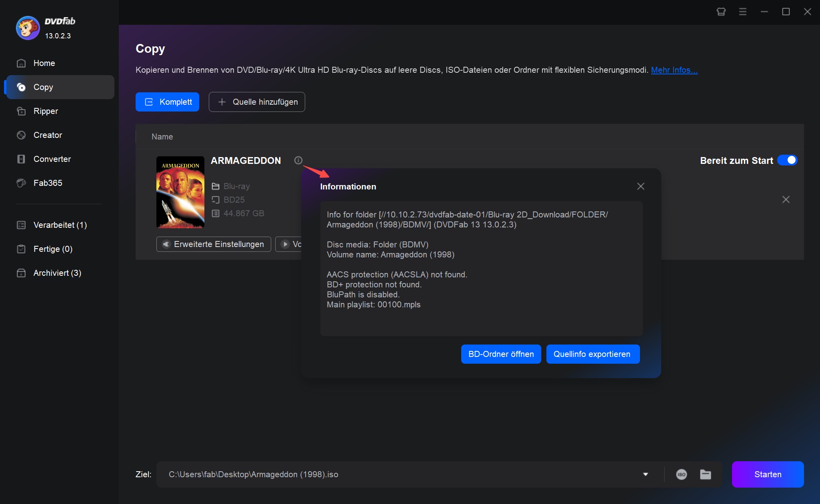Screen dimensions: 820x504
Task: Follow the Mehr Infos link
Action: [674, 70]
